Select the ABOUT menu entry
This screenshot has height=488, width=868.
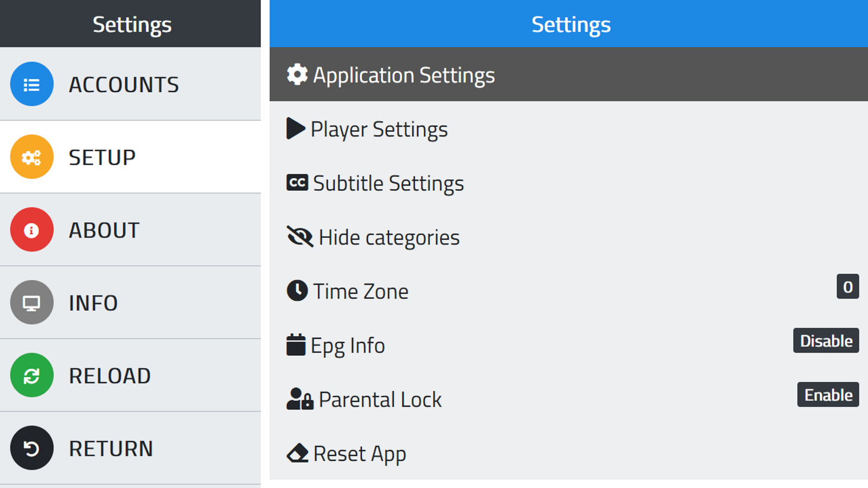[104, 230]
